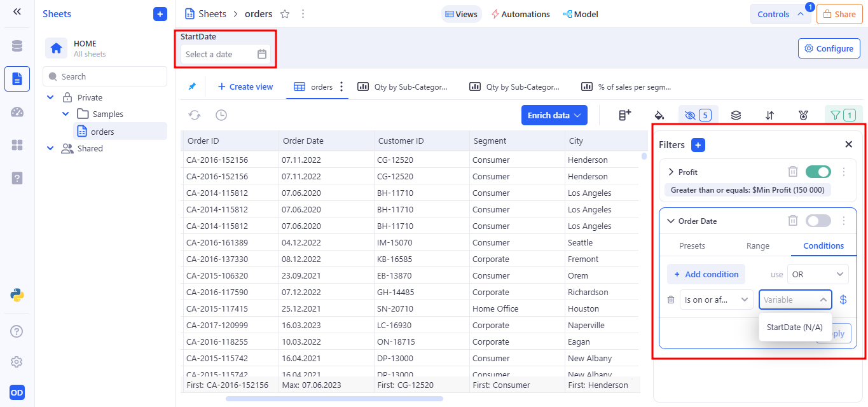Expand the Profit filter section

click(x=670, y=172)
